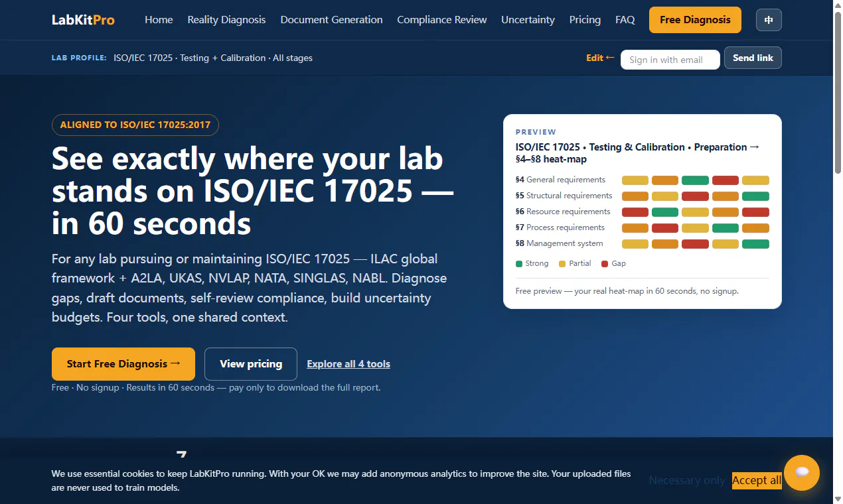
Task: Click first heat-map cell of §4 row
Action: point(635,180)
